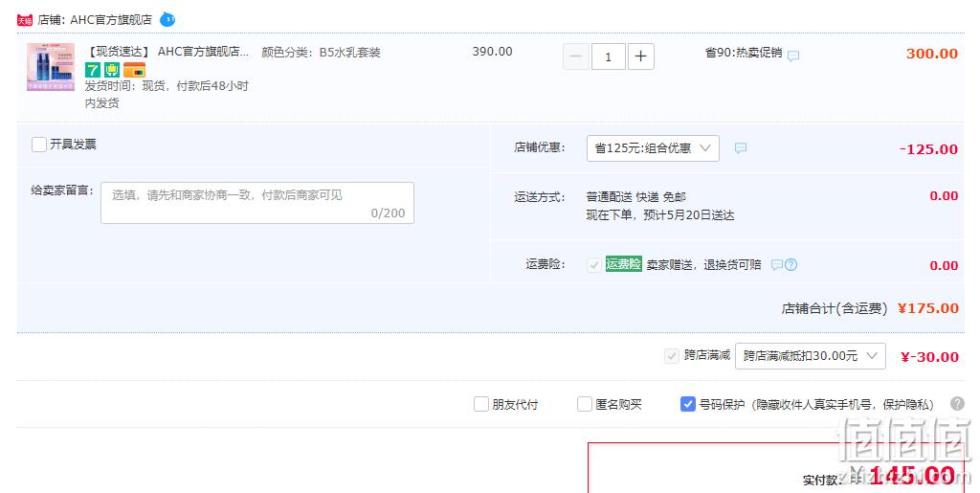980x493 pixels.
Task: Toggle the 运费险 checkbox
Action: click(x=593, y=265)
